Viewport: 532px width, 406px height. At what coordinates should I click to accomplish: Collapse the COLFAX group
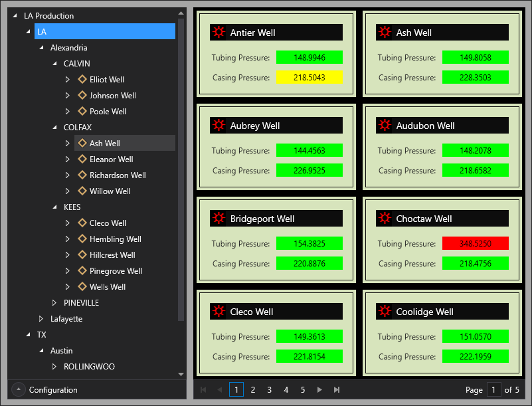(54, 128)
